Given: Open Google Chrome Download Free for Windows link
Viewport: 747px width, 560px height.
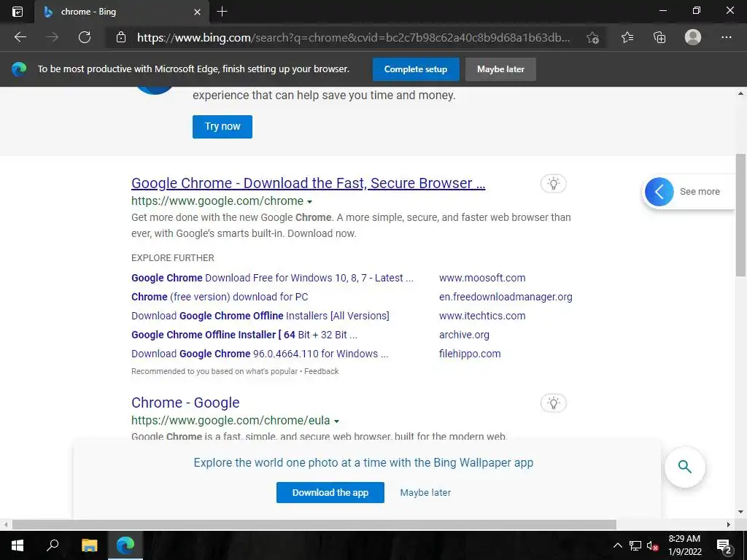Looking at the screenshot, I should (x=273, y=278).
